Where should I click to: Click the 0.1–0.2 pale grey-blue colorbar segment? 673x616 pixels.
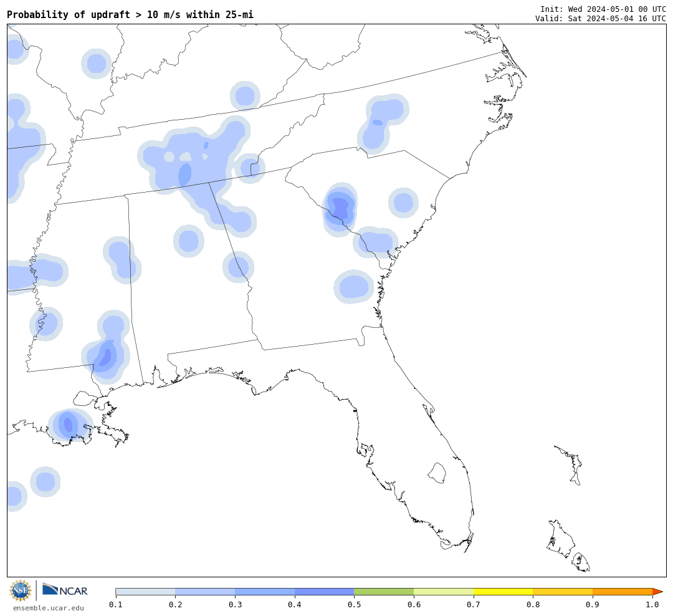(x=145, y=592)
